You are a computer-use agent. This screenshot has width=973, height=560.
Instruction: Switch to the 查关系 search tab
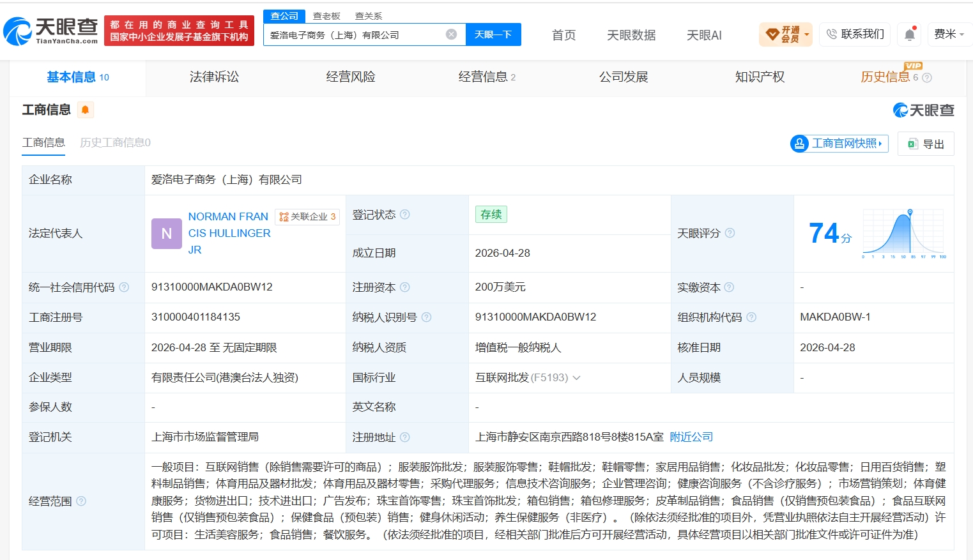click(x=369, y=16)
